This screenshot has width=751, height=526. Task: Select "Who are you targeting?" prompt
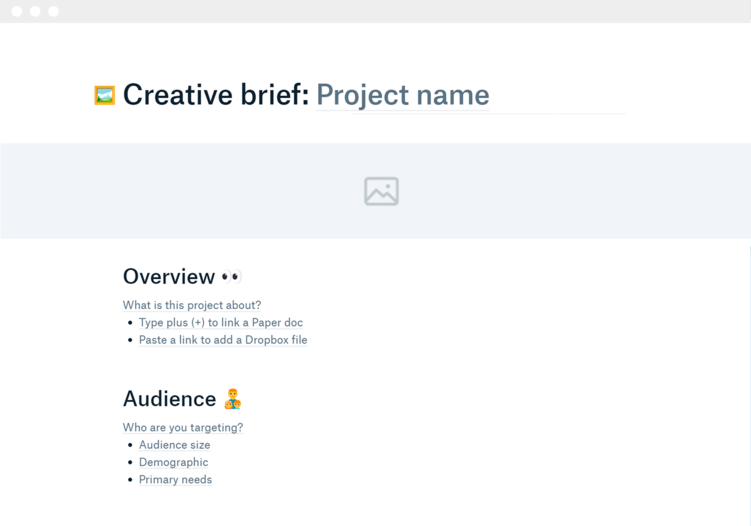182,427
